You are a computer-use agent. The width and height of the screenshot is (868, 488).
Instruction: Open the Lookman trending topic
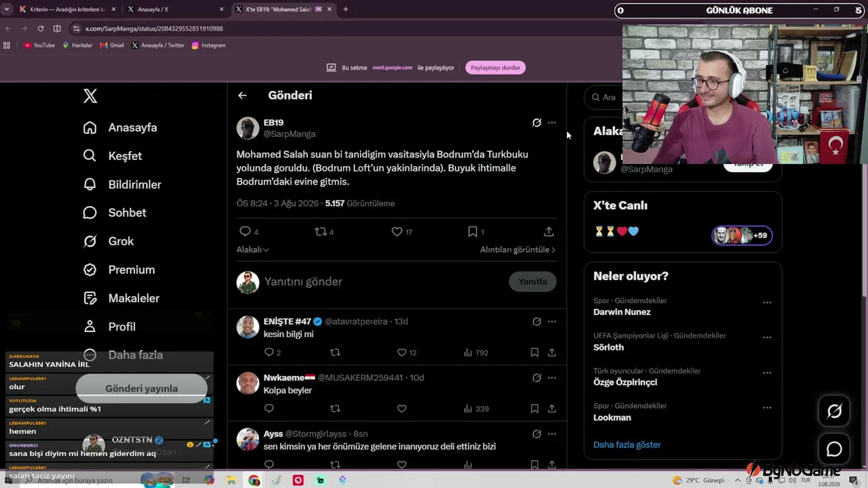click(x=612, y=418)
